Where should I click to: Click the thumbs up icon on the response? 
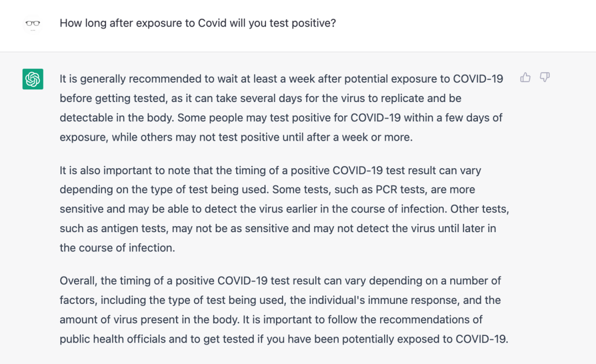pos(525,78)
